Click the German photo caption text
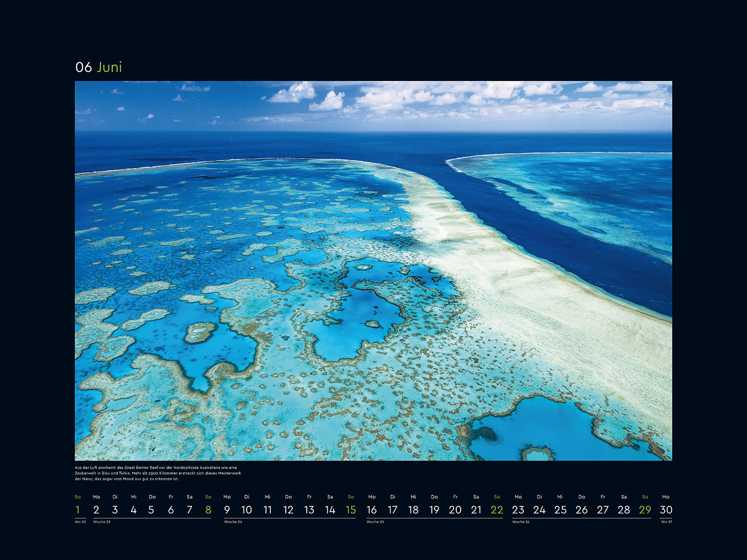 (x=158, y=473)
